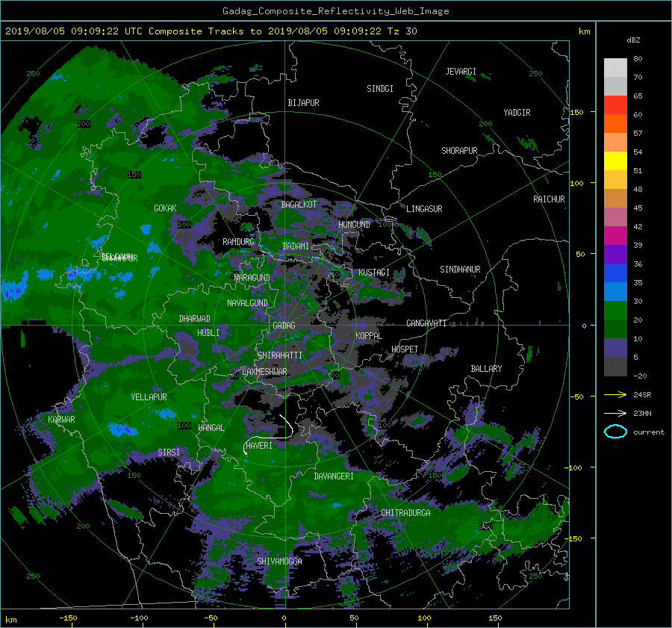Click the 24SR yellow arrow legend icon
This screenshot has width=672, height=628.
(615, 394)
